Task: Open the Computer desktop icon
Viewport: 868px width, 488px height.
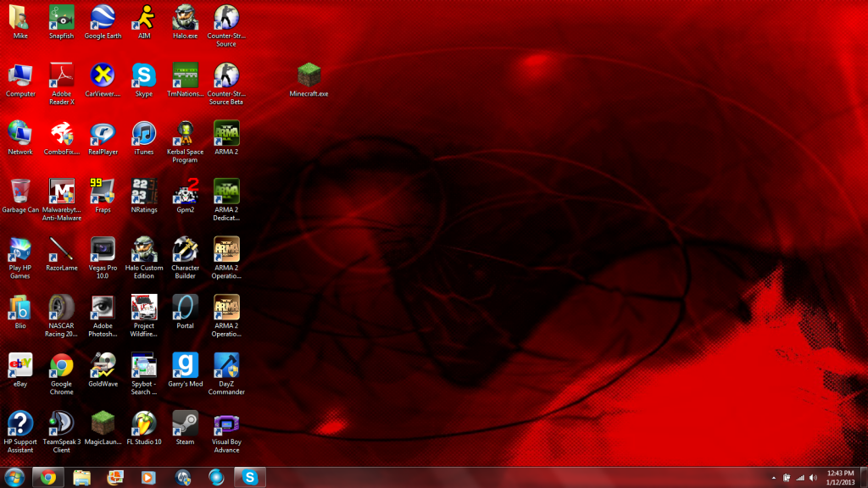Action: click(20, 80)
